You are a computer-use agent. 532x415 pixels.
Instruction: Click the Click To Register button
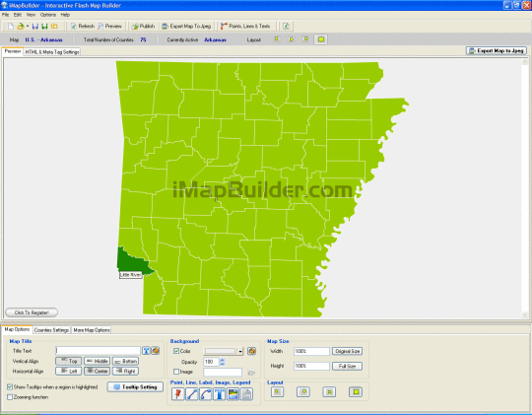[32, 312]
